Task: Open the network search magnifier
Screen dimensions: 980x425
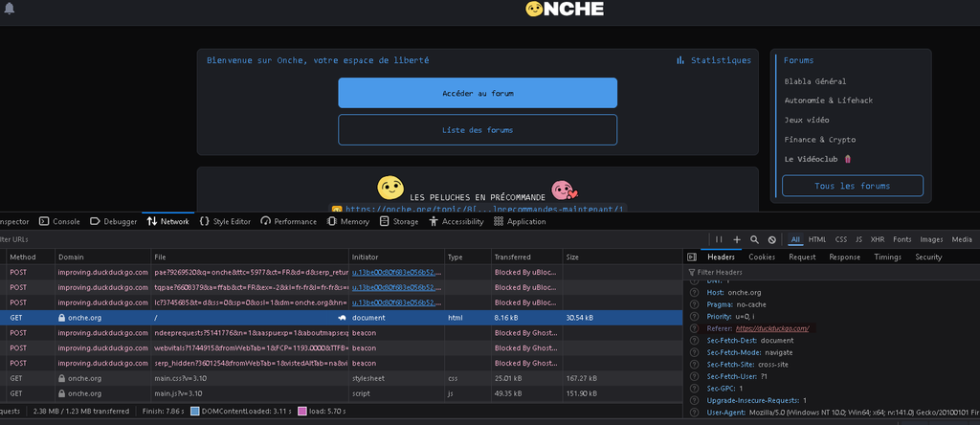Action: [x=754, y=239]
